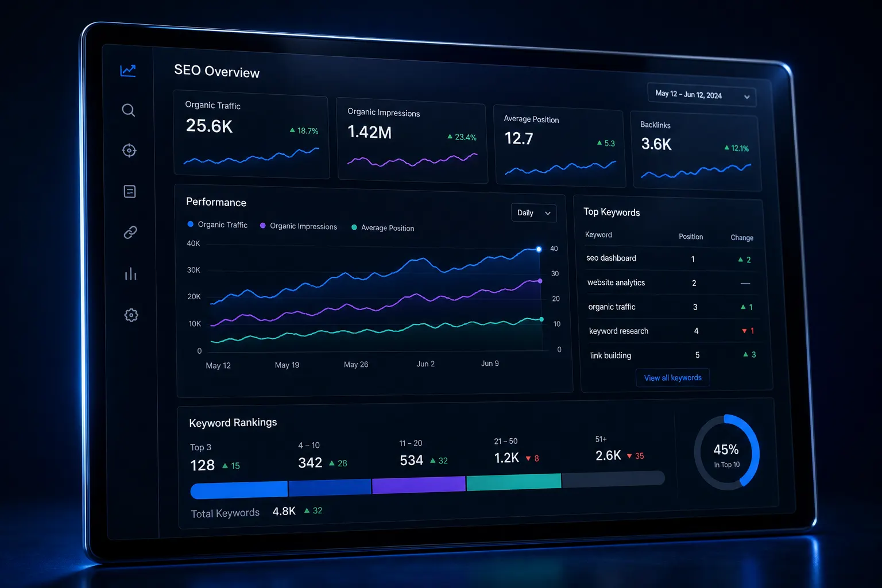Image resolution: width=882 pixels, height=588 pixels.
Task: Expand the Daily interval dropdown
Action: coord(533,213)
